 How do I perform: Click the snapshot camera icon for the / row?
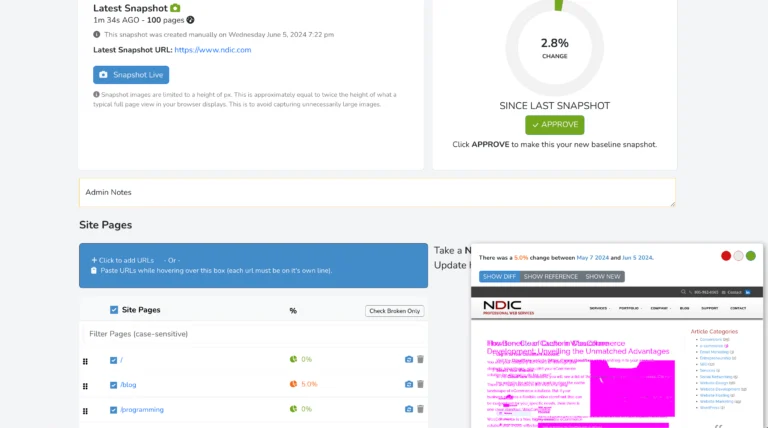[408, 359]
